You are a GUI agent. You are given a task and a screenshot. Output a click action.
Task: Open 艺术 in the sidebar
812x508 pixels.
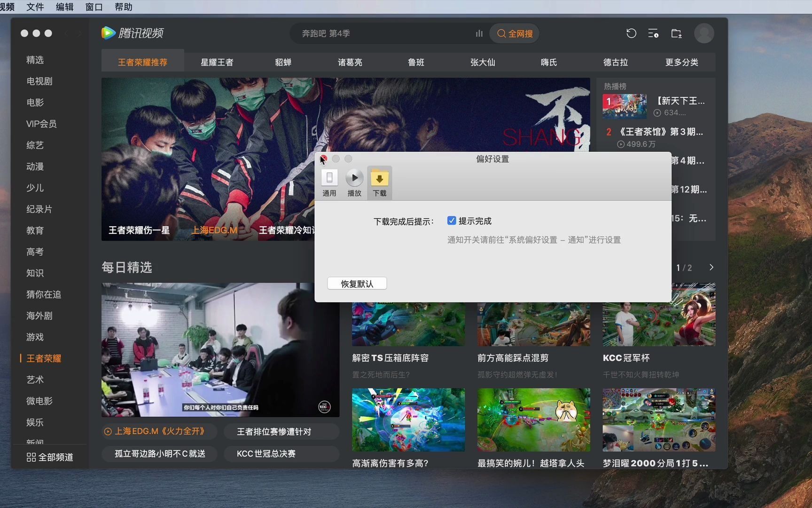(35, 380)
